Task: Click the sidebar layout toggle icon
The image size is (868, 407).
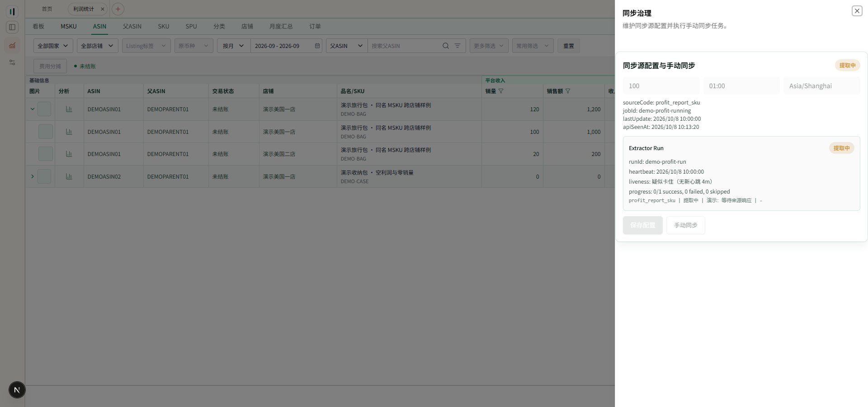Action: [12, 27]
